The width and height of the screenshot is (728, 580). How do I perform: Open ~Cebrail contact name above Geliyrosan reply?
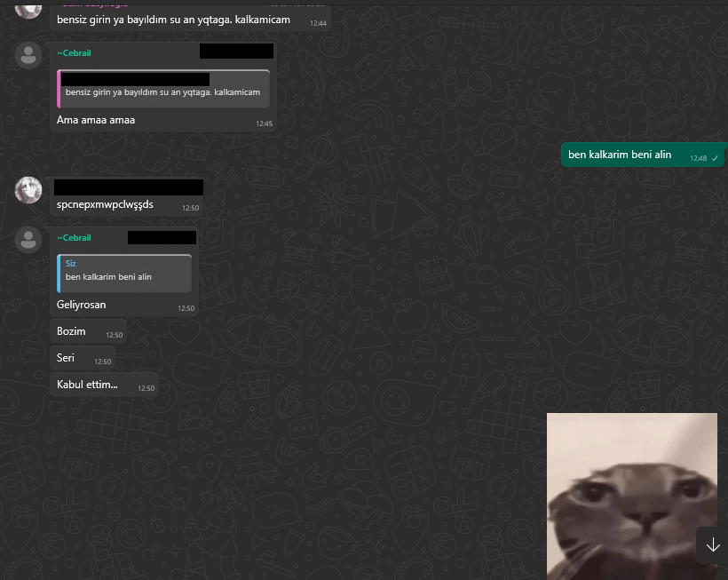74,238
